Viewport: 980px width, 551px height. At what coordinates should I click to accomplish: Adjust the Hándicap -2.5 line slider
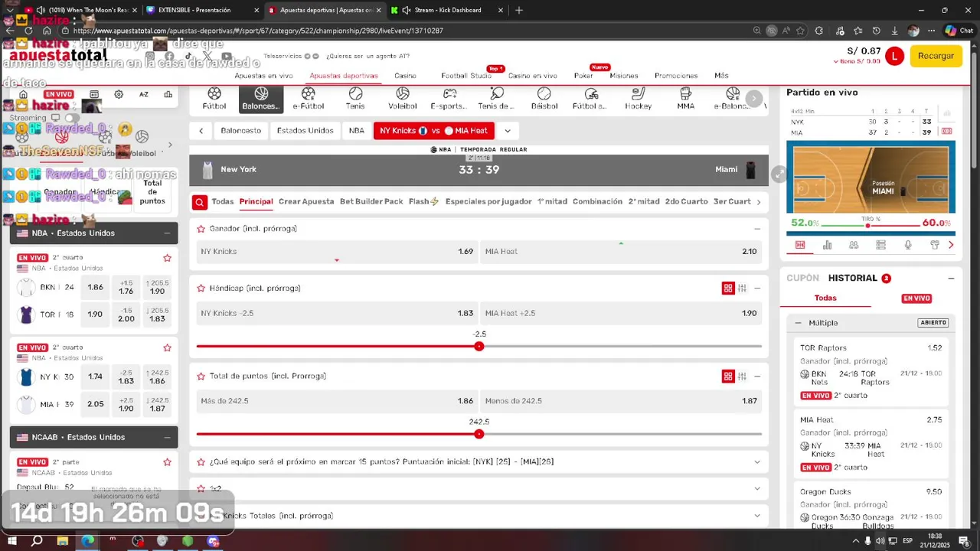pyautogui.click(x=479, y=347)
